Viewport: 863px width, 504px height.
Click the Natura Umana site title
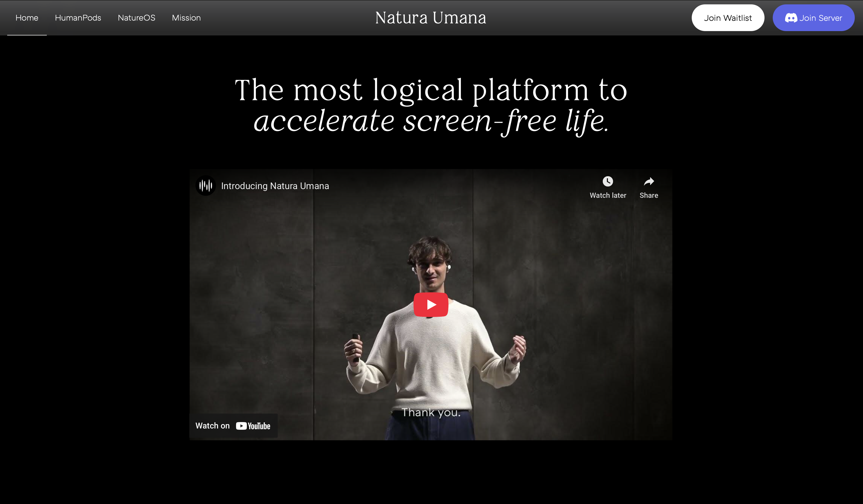pyautogui.click(x=431, y=17)
